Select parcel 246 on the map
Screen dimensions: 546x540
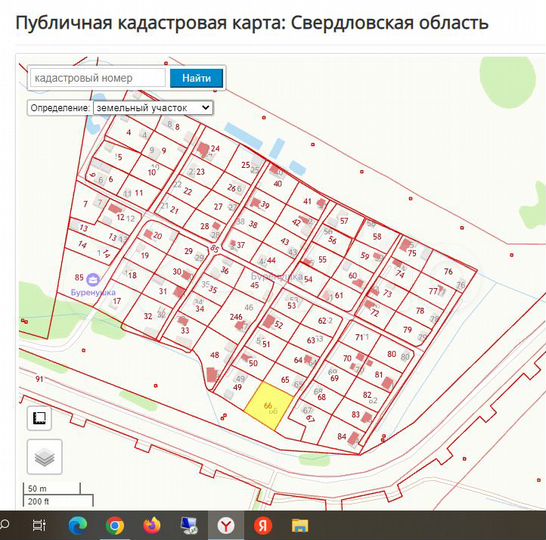click(236, 317)
